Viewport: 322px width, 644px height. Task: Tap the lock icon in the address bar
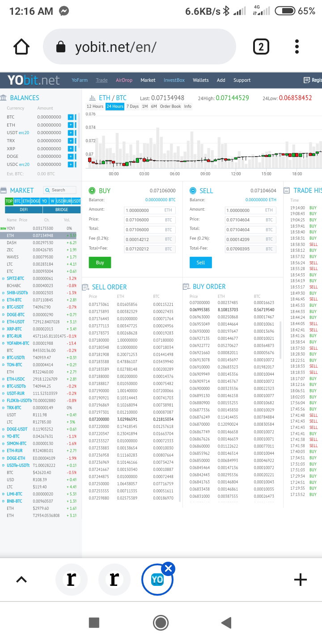[x=61, y=47]
